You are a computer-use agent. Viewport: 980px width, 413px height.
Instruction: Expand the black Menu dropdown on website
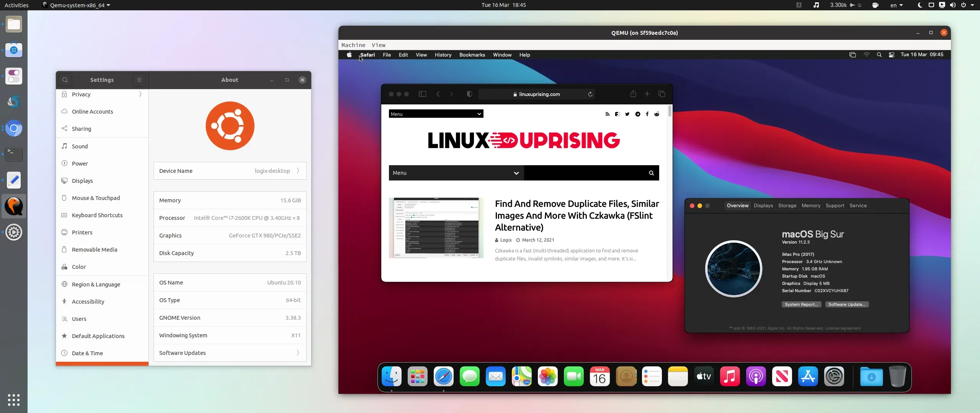456,173
